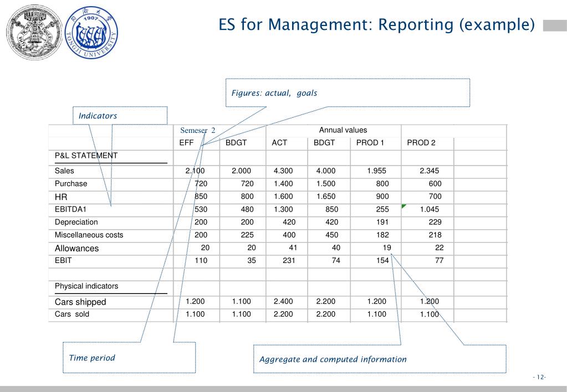Image resolution: width=567 pixels, height=392 pixels.
Task: Click the 'EFF' column header
Action: [186, 143]
